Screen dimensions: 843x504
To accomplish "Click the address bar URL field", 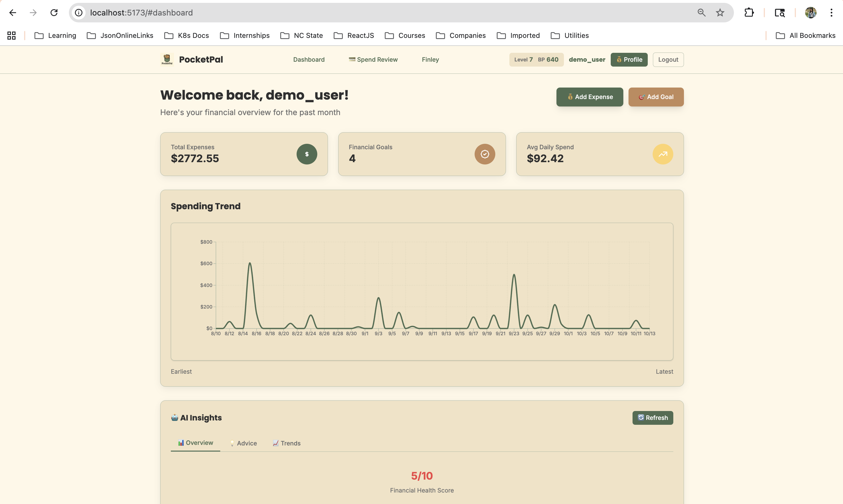I will [340, 13].
